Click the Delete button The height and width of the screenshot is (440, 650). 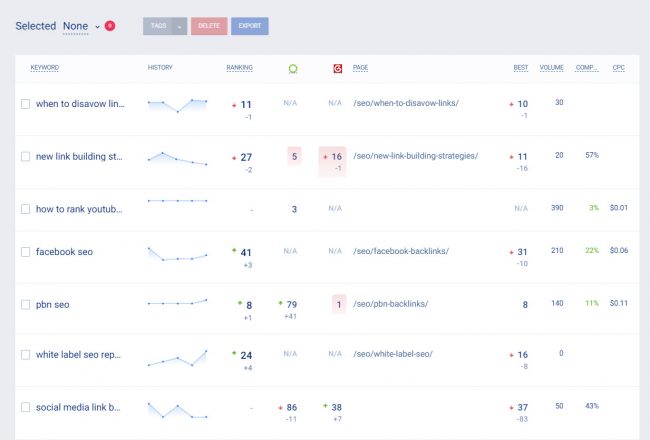pos(209,26)
